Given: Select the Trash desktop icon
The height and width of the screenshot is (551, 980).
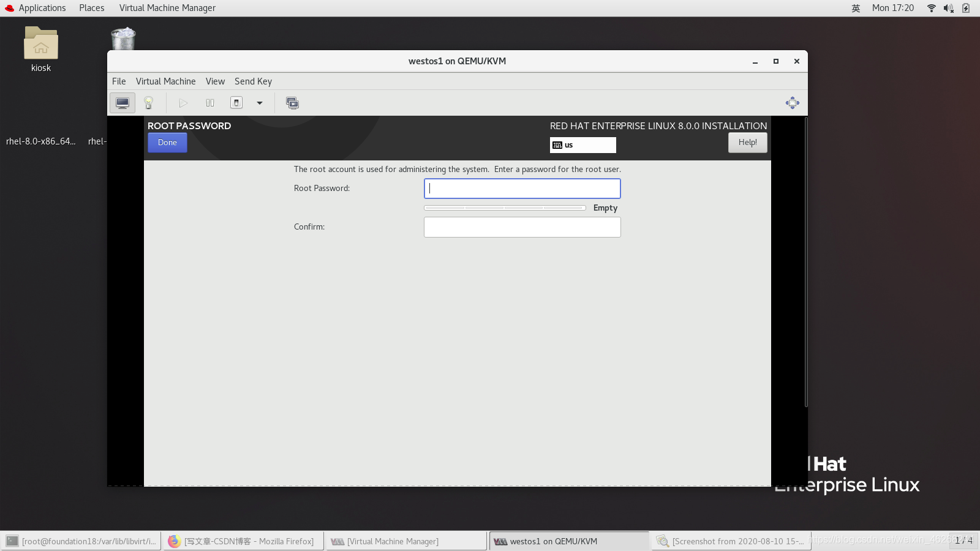Looking at the screenshot, I should pyautogui.click(x=123, y=39).
